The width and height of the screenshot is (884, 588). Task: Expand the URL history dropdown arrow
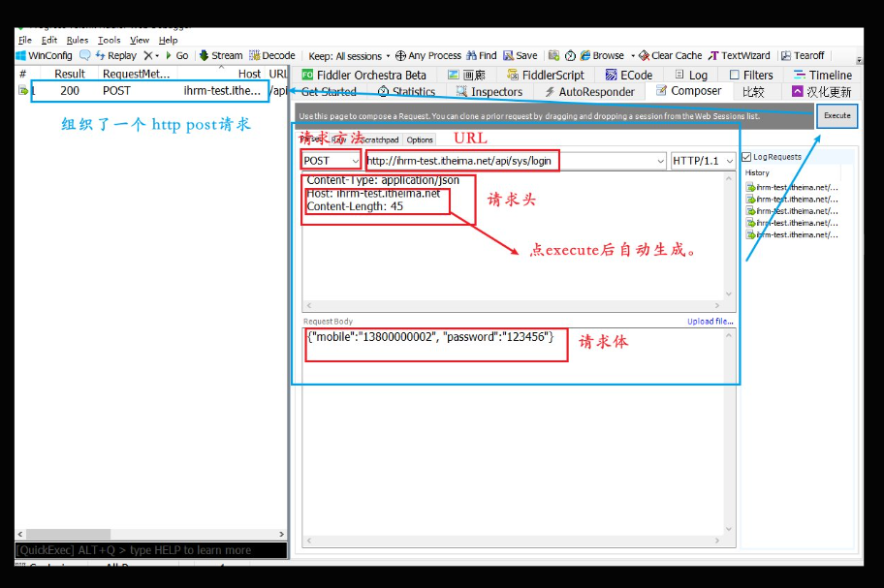click(660, 161)
